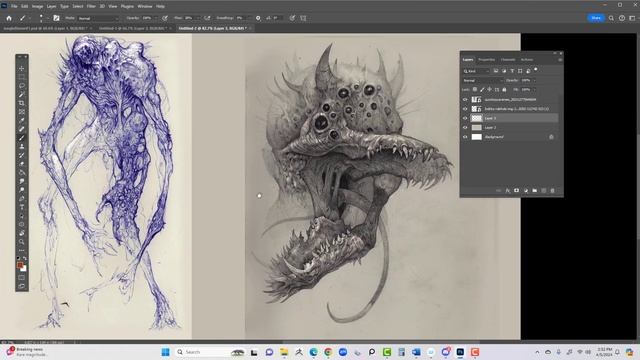
Task: Filter layers by type layers icon
Action: click(512, 71)
